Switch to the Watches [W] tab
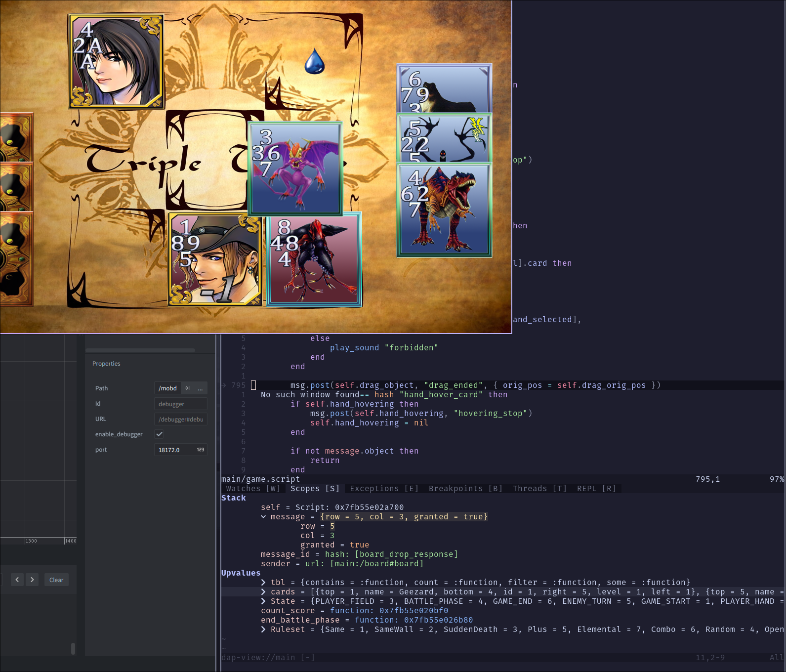Image resolution: width=786 pixels, height=672 pixels. (253, 489)
